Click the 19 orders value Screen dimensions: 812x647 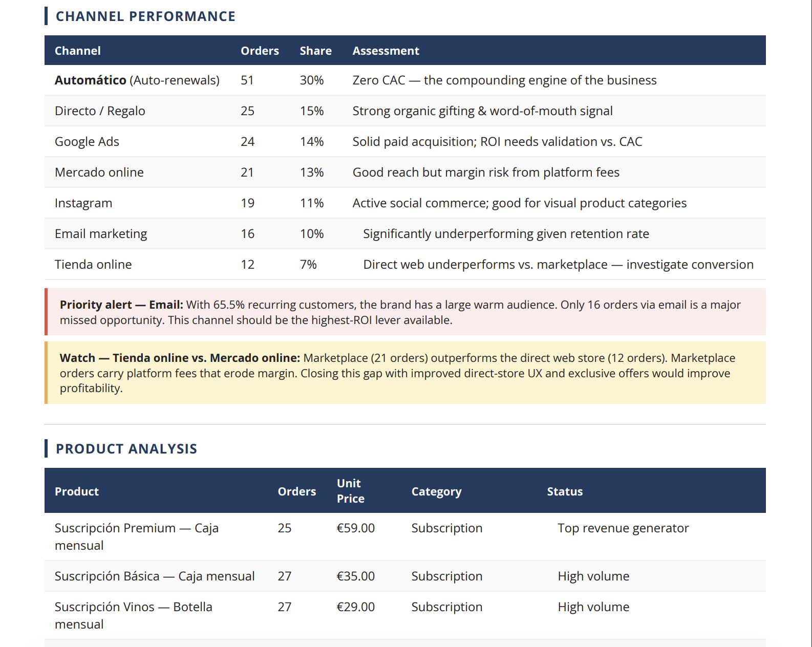pyautogui.click(x=247, y=203)
